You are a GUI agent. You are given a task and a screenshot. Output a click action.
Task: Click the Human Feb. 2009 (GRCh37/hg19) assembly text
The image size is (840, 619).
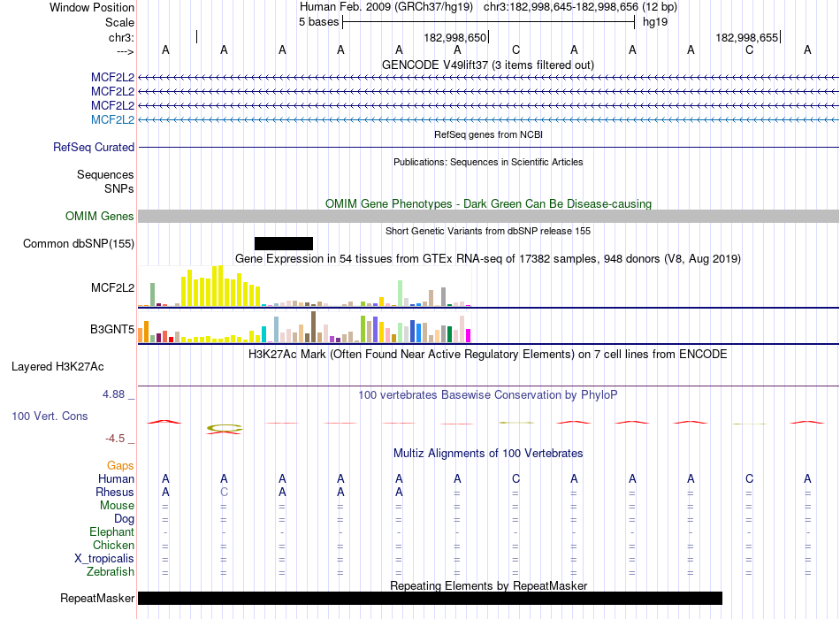point(386,7)
